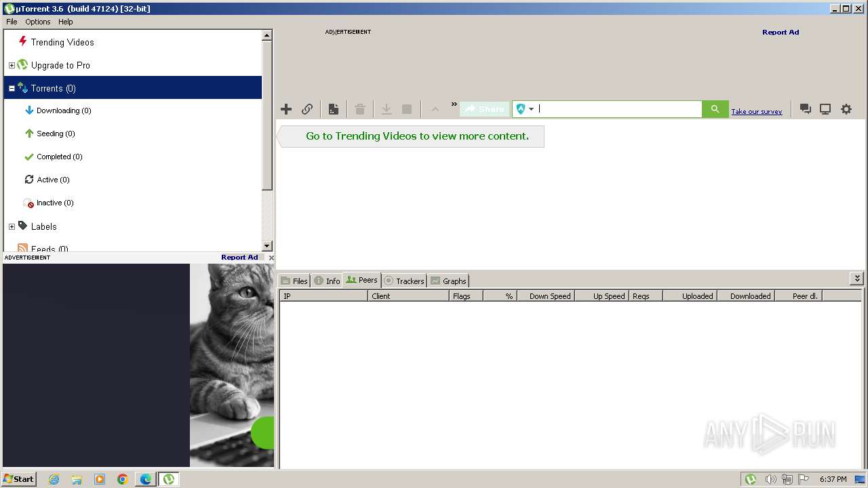Screen dimensions: 868x488
Task: Expand the Labels tree node
Action: [12, 226]
